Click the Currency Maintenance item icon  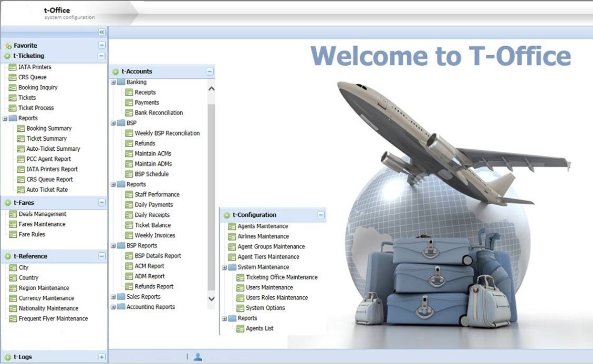click(x=13, y=298)
